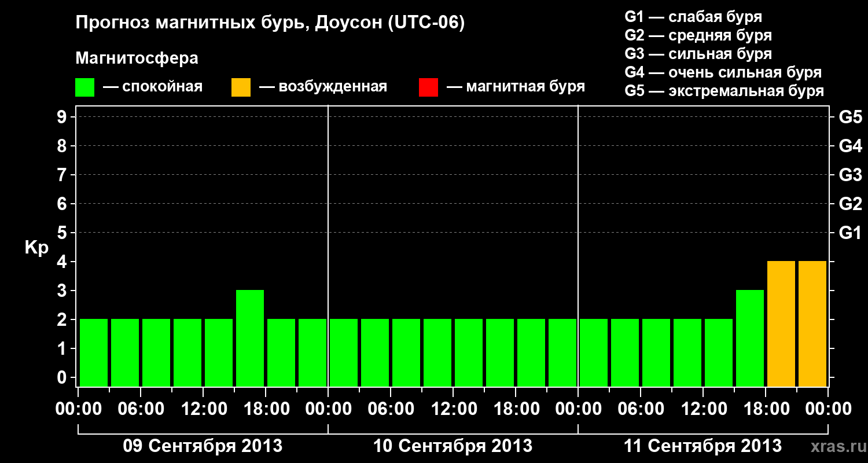The image size is (868, 463).
Task: Click the first green bar on 09 Сентября
Action: 94,352
